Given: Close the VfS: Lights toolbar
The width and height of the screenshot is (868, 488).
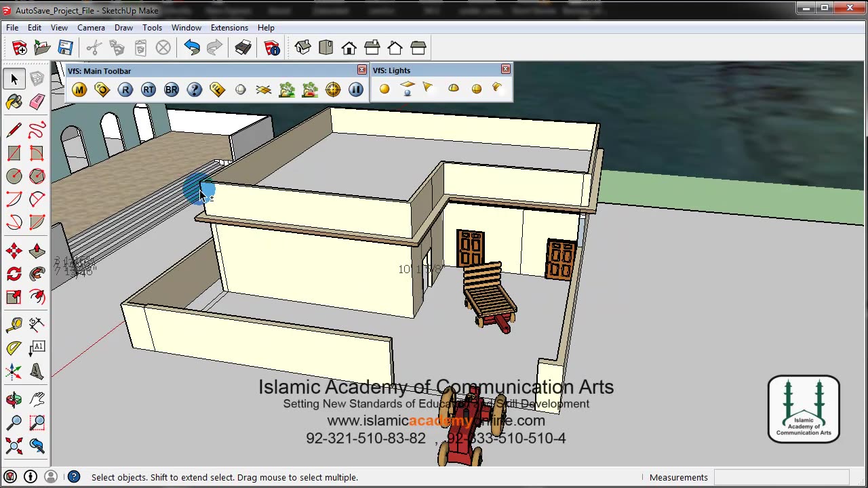Looking at the screenshot, I should click(x=506, y=69).
